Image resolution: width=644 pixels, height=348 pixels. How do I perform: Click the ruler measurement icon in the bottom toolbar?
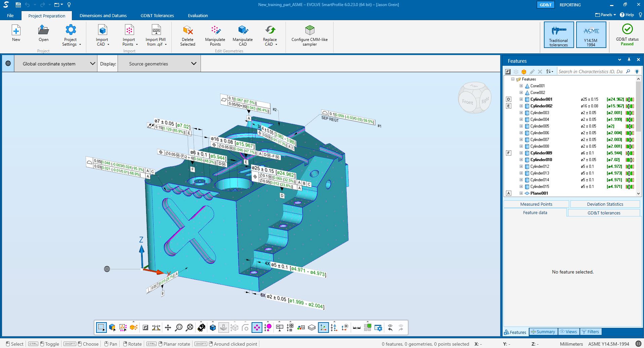pos(357,328)
